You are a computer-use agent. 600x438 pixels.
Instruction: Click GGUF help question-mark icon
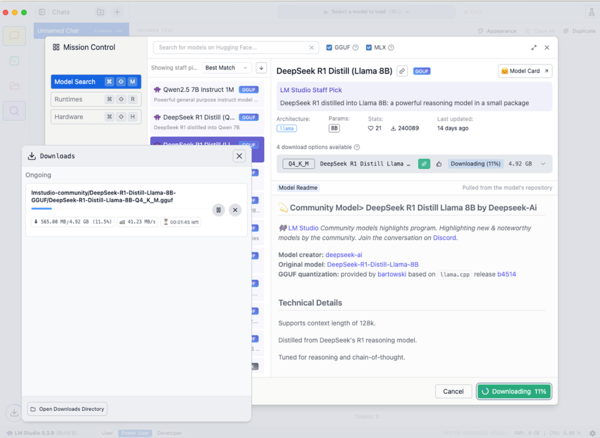coord(355,47)
